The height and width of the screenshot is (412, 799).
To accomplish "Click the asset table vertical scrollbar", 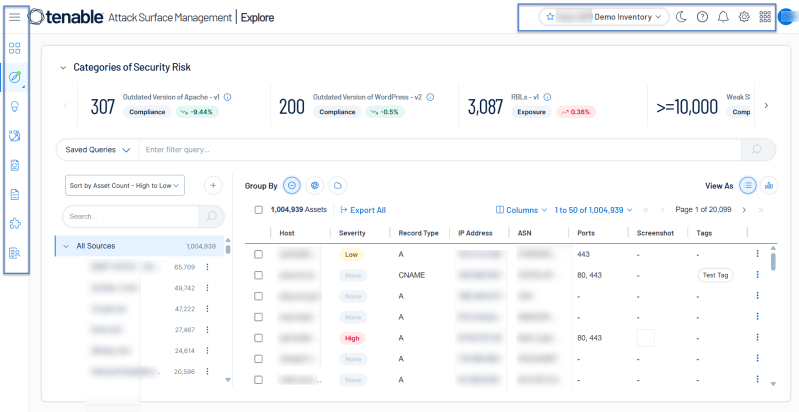I will tap(773, 261).
